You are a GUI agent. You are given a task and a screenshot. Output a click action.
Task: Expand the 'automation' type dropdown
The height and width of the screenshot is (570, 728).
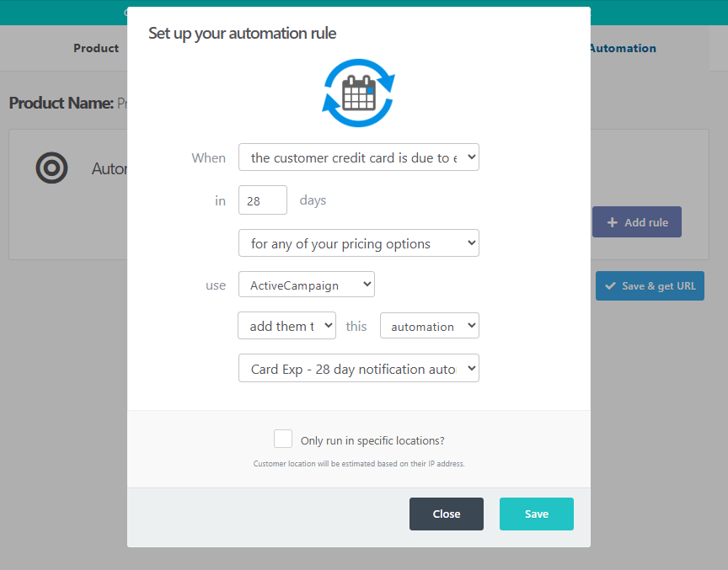pos(429,326)
